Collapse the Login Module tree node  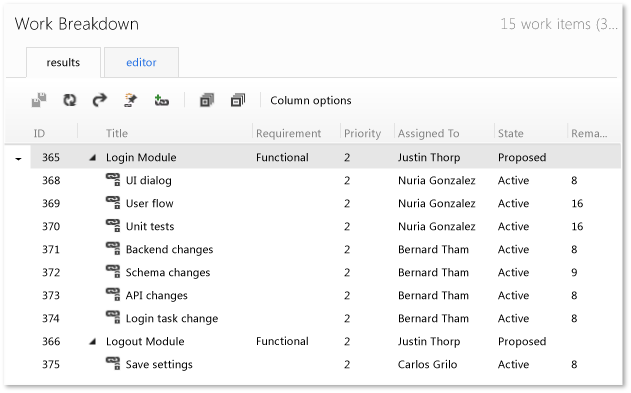click(93, 158)
